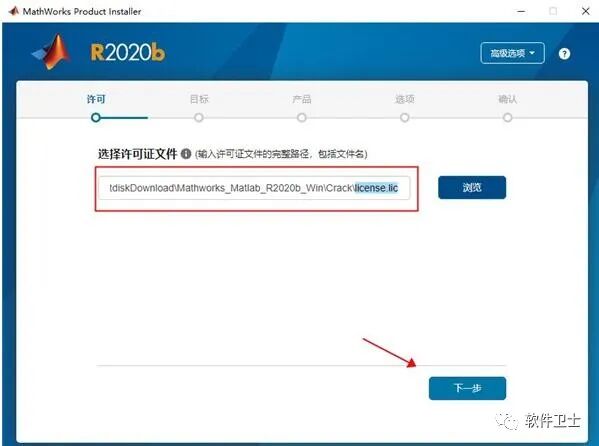Image resolution: width=599 pixels, height=446 pixels.
Task: Click the 浏览 browse button
Action: pos(472,188)
